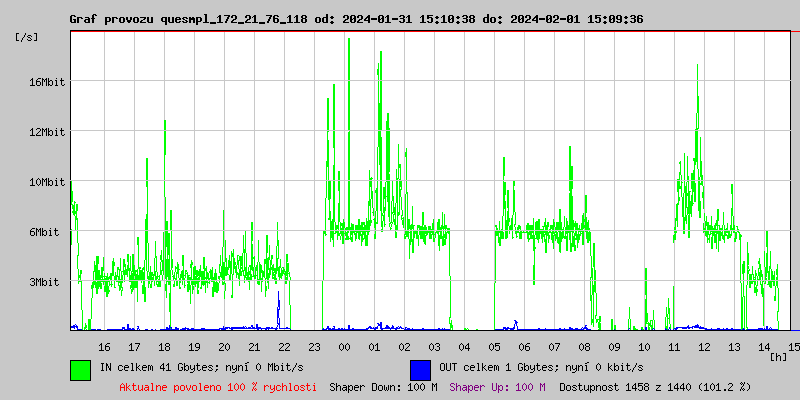
Task: Click the purple 'Shaper Up: 100 M' text
Action: (x=497, y=387)
